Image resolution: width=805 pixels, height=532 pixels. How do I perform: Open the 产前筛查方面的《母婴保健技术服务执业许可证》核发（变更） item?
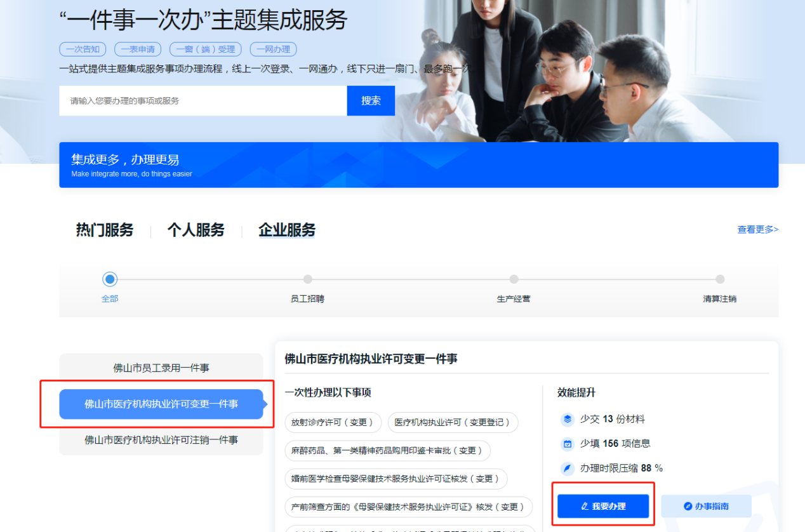coord(409,507)
